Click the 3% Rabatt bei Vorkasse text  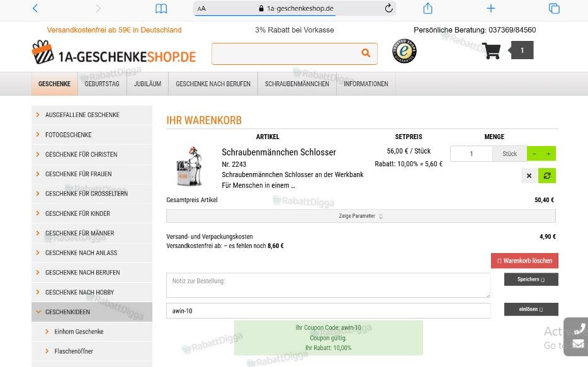tap(295, 30)
